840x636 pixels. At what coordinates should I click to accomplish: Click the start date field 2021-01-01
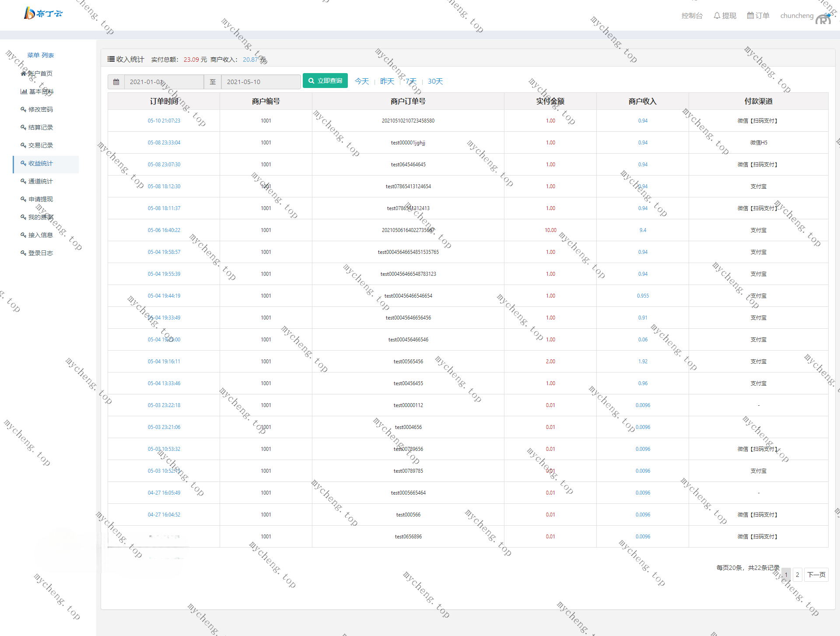pyautogui.click(x=164, y=82)
